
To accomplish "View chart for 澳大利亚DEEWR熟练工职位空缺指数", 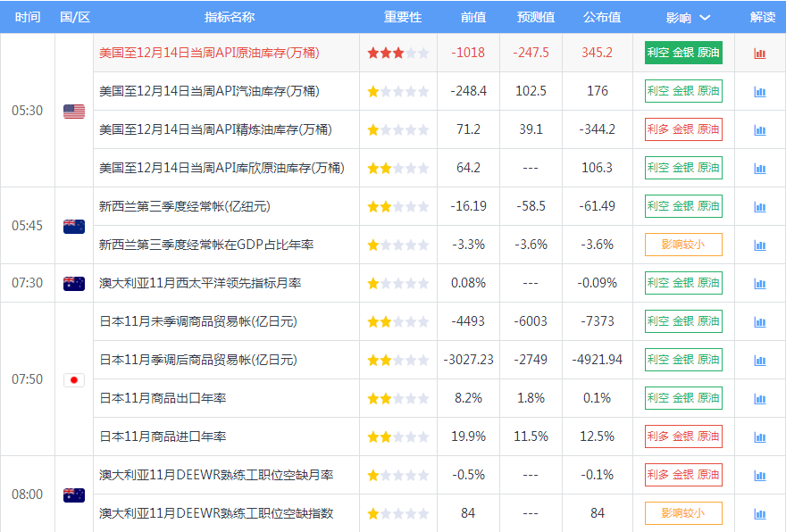I will 760,514.
